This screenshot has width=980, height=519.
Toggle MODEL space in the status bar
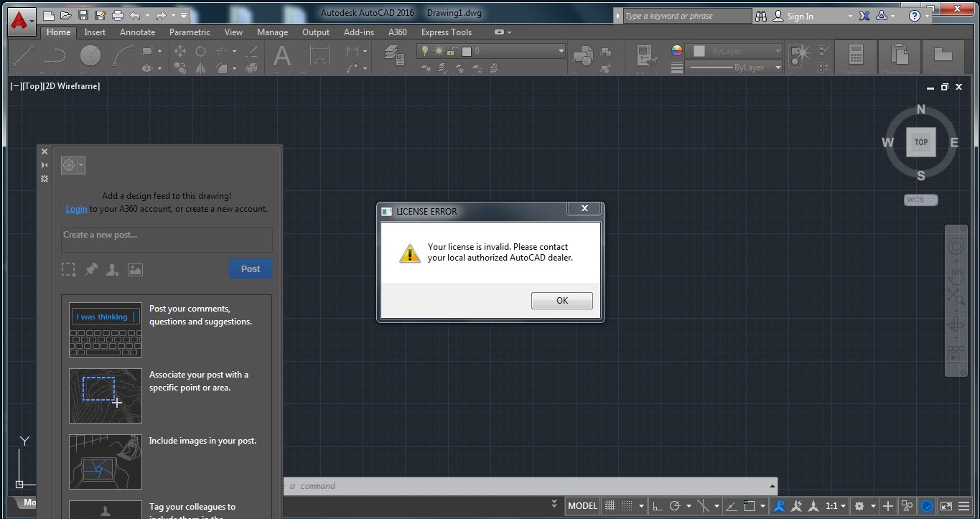click(x=582, y=505)
